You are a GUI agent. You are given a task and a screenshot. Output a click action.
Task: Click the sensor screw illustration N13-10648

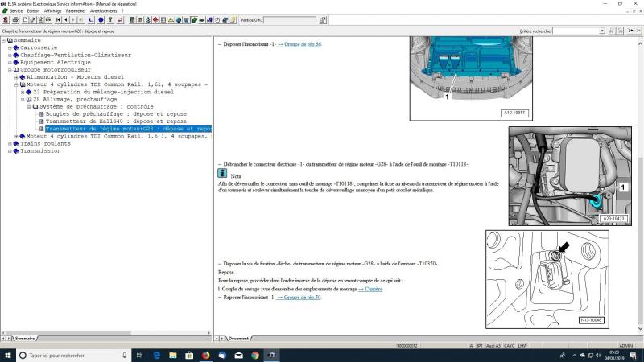[x=547, y=279]
